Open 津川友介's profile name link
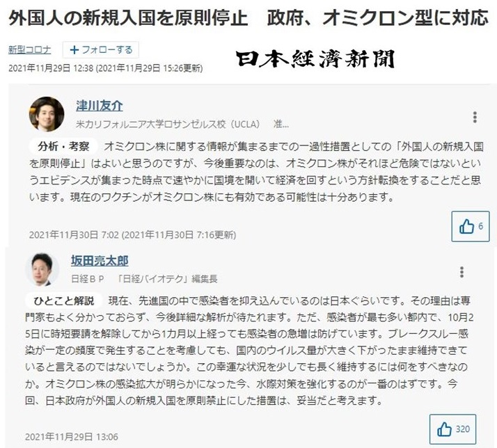The image size is (497, 448). (x=99, y=106)
